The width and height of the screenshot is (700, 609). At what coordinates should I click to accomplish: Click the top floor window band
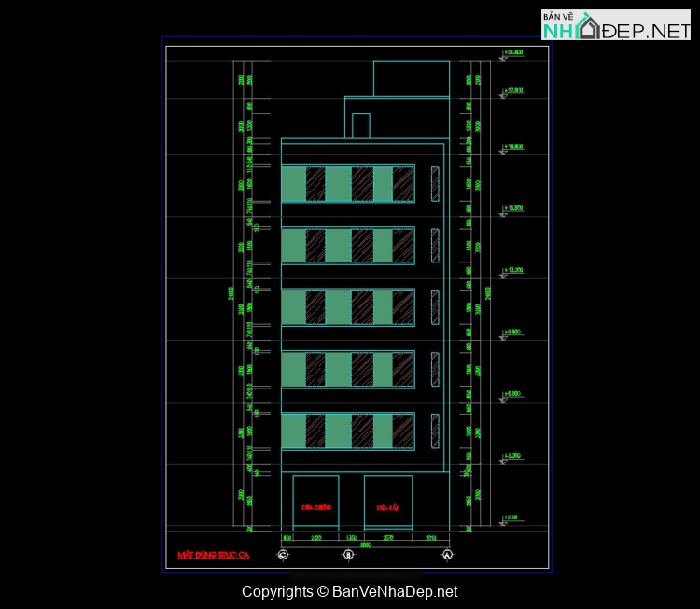tap(348, 184)
